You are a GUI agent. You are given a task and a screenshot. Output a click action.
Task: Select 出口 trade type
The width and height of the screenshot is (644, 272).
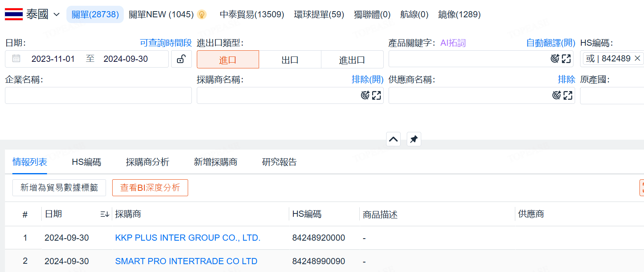[290, 59]
